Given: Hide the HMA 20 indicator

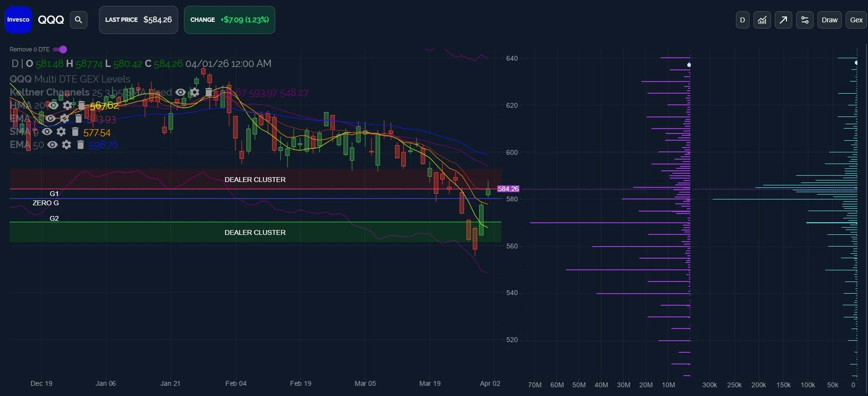Looking at the screenshot, I should tap(53, 105).
